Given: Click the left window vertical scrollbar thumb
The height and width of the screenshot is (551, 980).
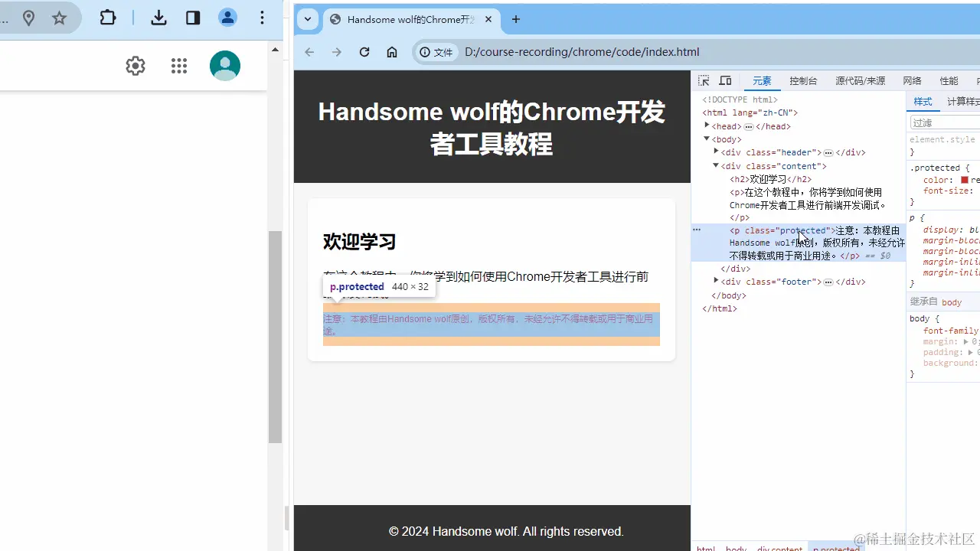Looking at the screenshot, I should coord(276,337).
